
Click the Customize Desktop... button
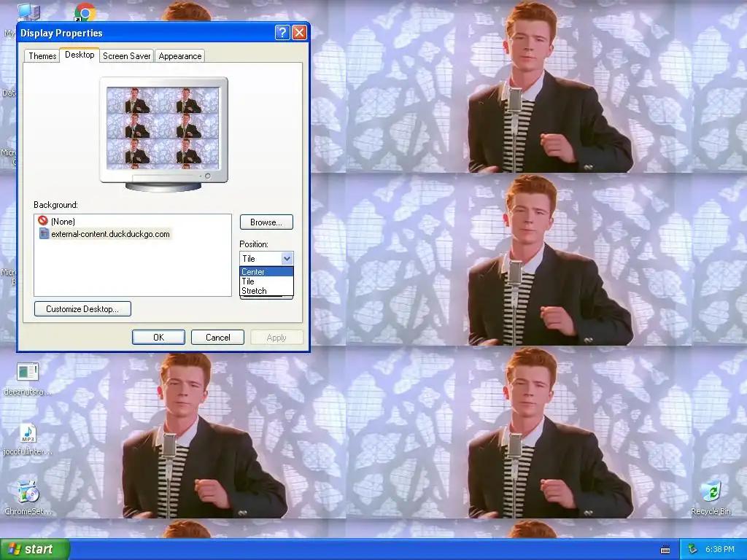(82, 309)
